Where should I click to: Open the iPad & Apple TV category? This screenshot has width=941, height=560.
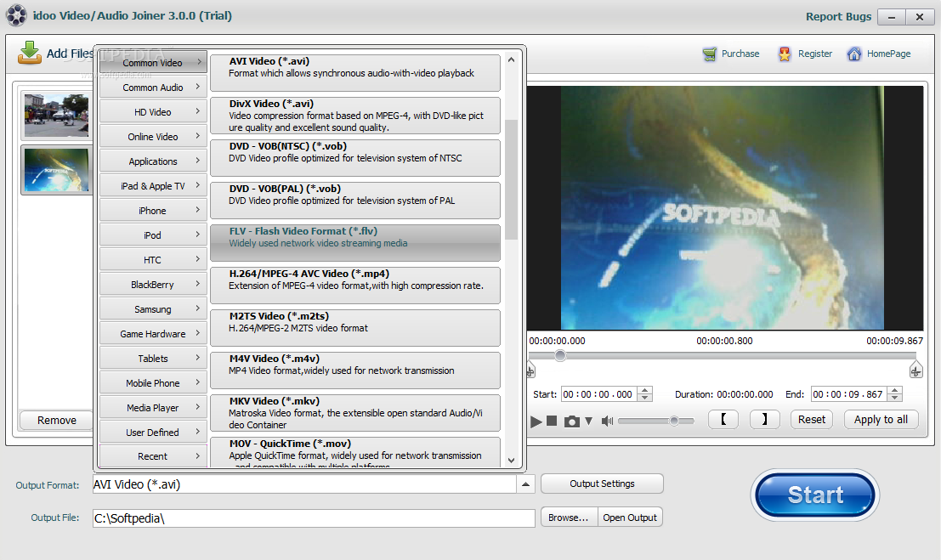tap(153, 185)
